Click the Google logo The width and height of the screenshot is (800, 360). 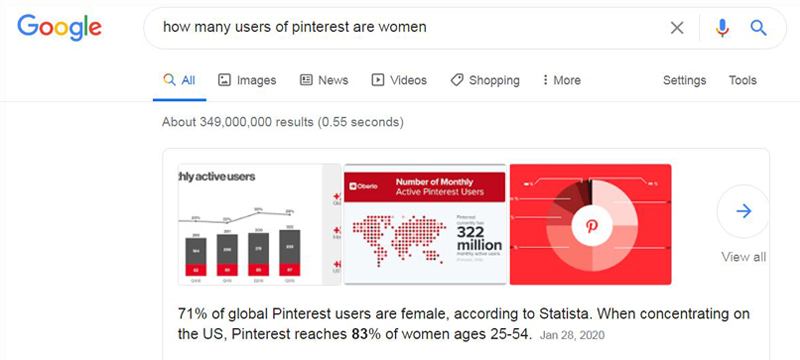59,28
